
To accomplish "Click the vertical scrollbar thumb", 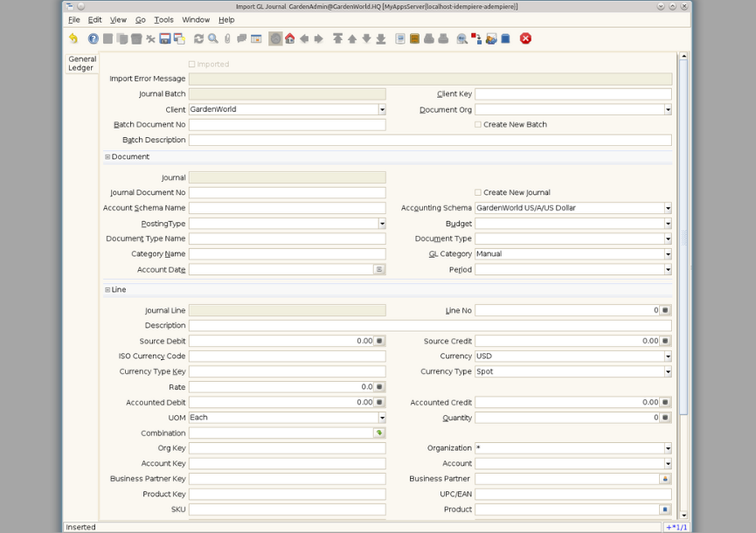I will 683,237.
